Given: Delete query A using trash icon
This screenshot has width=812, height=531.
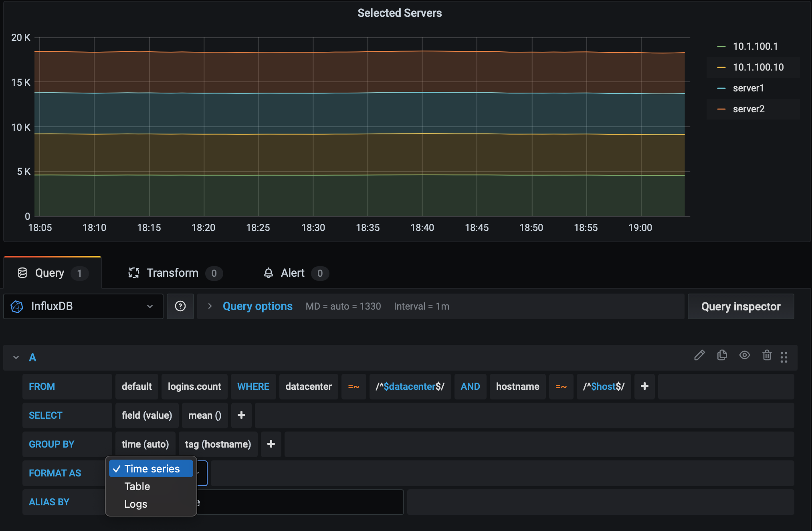Looking at the screenshot, I should tap(767, 356).
